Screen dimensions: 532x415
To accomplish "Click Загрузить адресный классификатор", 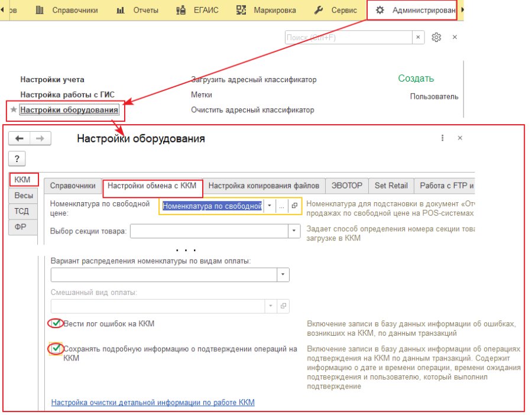I will point(254,80).
